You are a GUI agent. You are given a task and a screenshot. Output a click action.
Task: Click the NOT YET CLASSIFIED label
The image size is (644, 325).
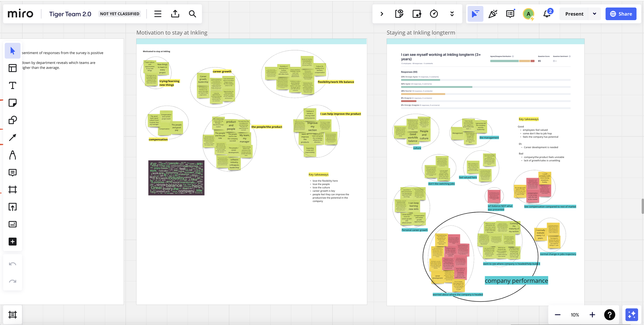120,14
